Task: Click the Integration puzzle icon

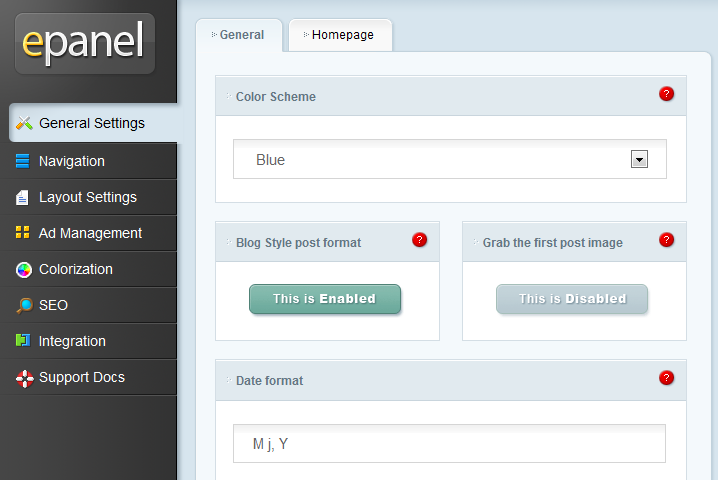Action: (23, 340)
